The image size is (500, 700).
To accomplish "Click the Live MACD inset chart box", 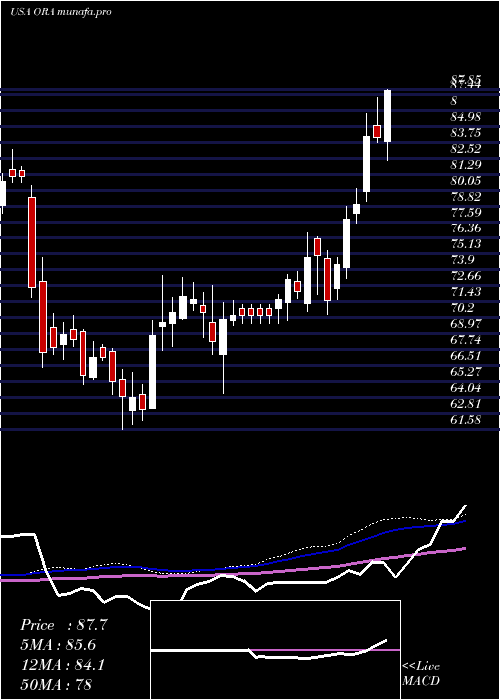I will [275, 650].
